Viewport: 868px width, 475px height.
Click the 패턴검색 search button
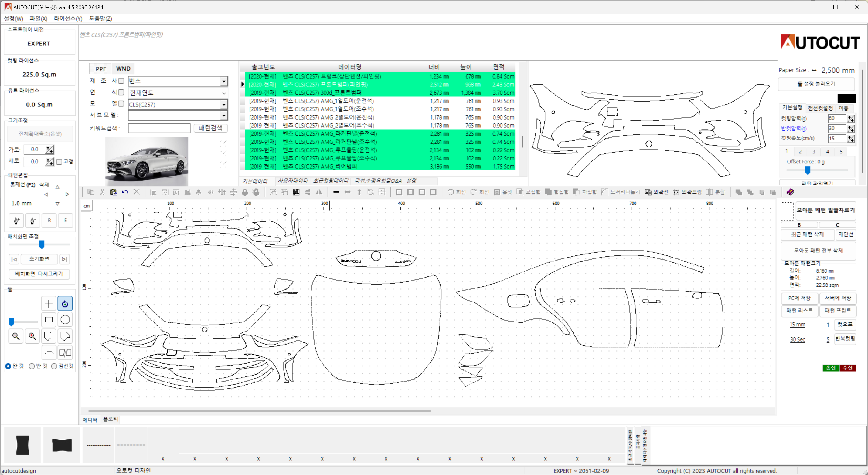(x=210, y=128)
